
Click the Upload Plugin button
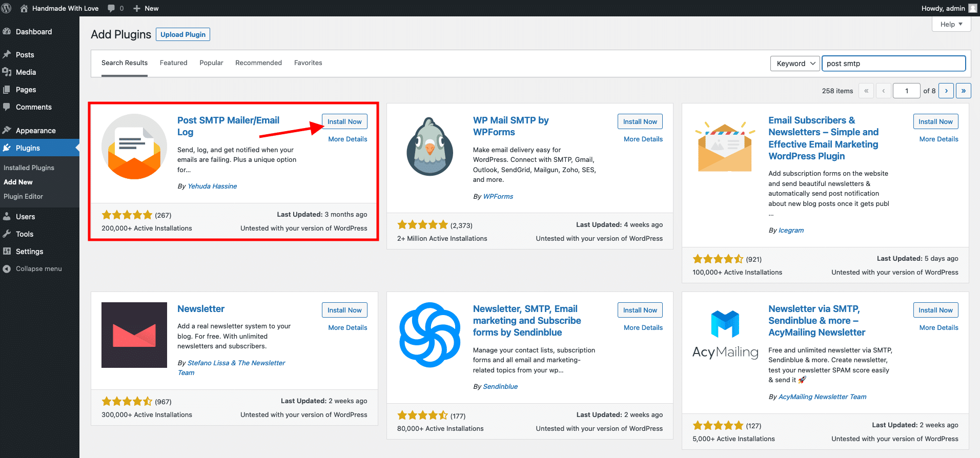pyautogui.click(x=183, y=34)
